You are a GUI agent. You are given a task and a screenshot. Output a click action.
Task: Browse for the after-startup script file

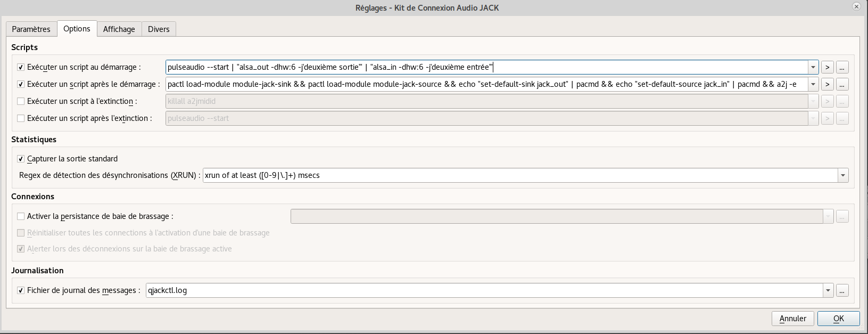[842, 84]
